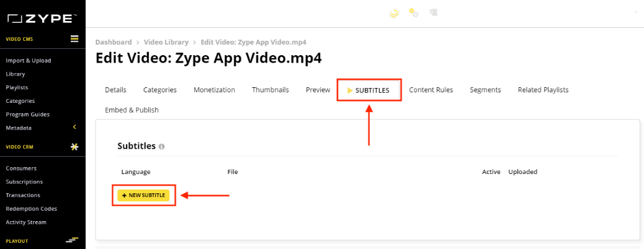The width and height of the screenshot is (644, 249).
Task: Switch to the Thumbnails tab
Action: [271, 90]
